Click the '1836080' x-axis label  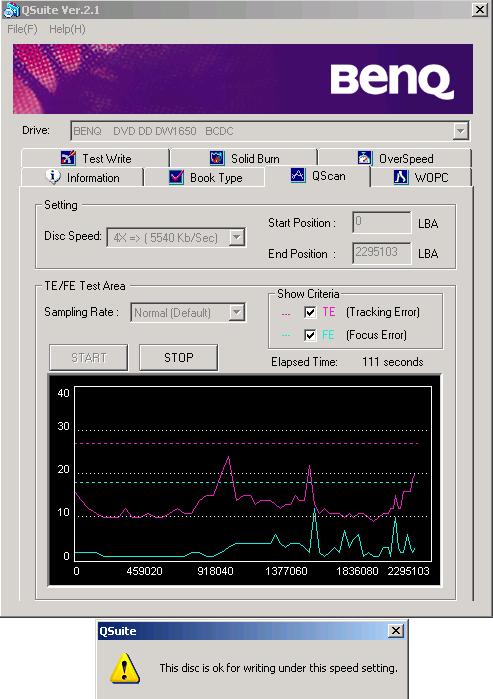[357, 571]
